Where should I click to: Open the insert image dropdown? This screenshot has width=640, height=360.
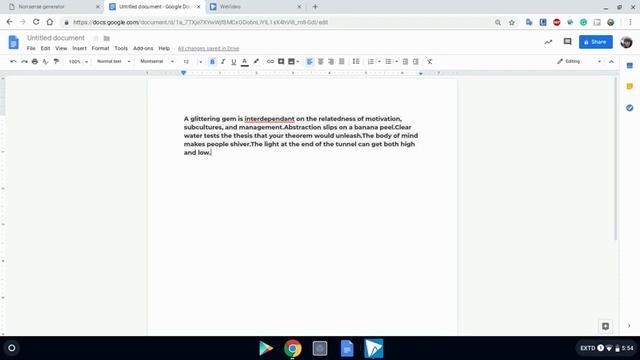pyautogui.click(x=293, y=62)
